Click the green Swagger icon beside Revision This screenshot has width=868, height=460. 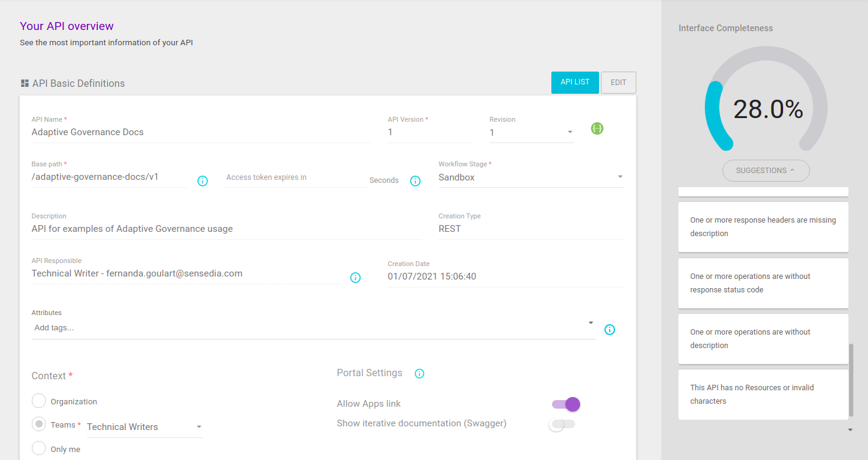597,128
